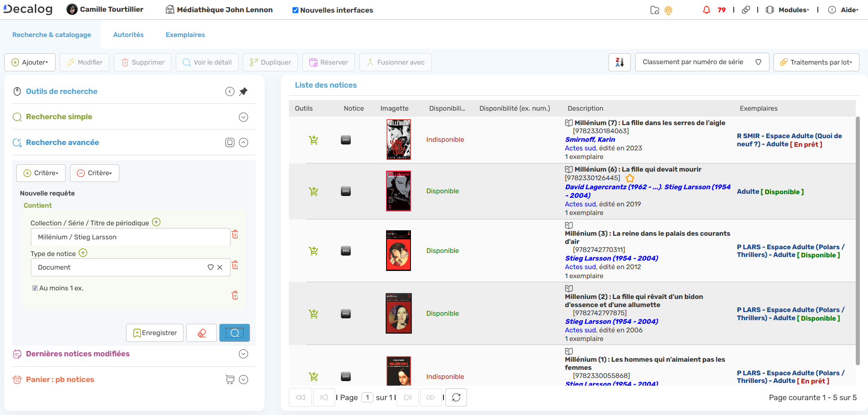
Task: Delete the Type de notice criterion
Action: coord(235,266)
